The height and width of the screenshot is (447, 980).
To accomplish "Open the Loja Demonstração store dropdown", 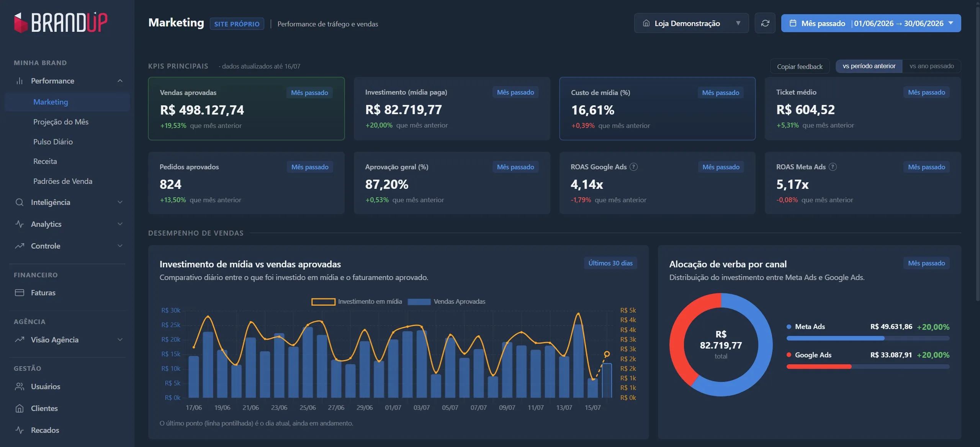I will [x=691, y=23].
